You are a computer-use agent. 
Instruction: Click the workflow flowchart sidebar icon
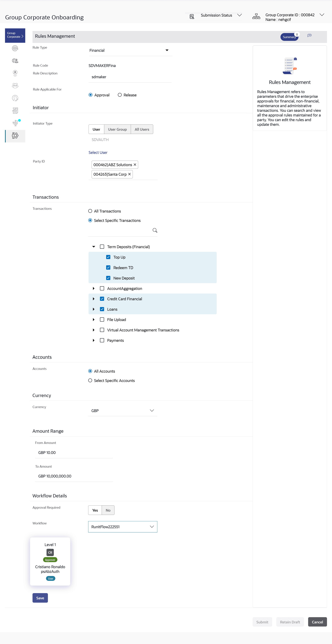[x=15, y=123]
